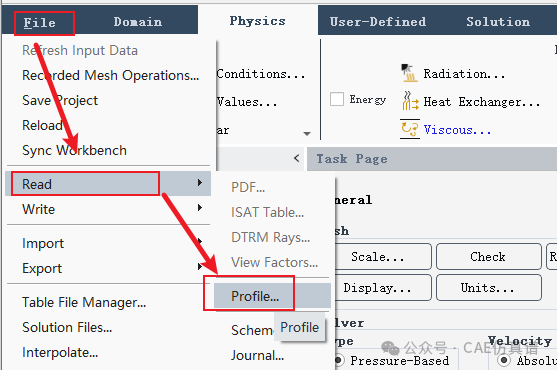
Task: Click Reload in the File menu
Action: tap(42, 125)
